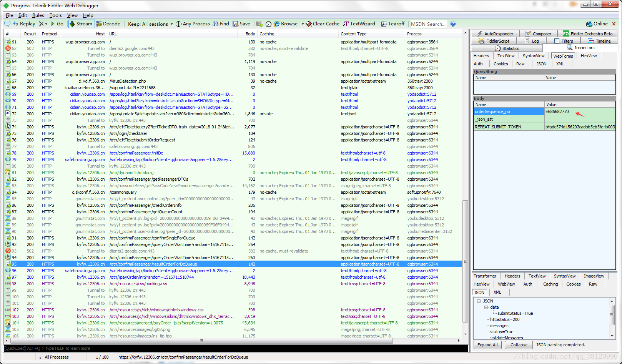The height and width of the screenshot is (364, 622).
Task: Click session list vertical scrollbar thumb
Action: point(465,261)
